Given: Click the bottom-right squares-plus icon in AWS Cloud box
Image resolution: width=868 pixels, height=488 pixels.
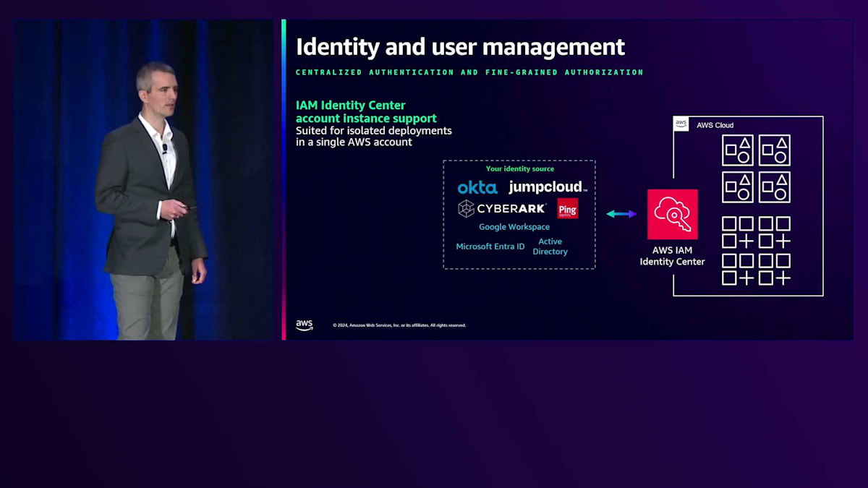Looking at the screenshot, I should [775, 269].
